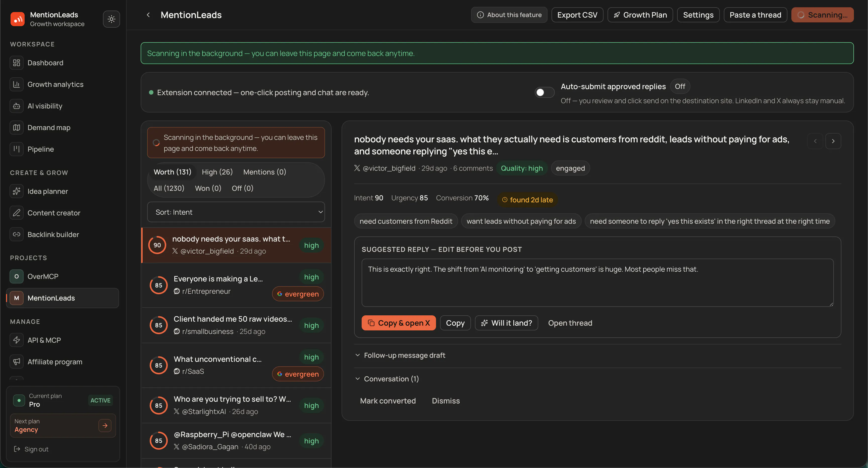Click Export CSV button

(577, 15)
